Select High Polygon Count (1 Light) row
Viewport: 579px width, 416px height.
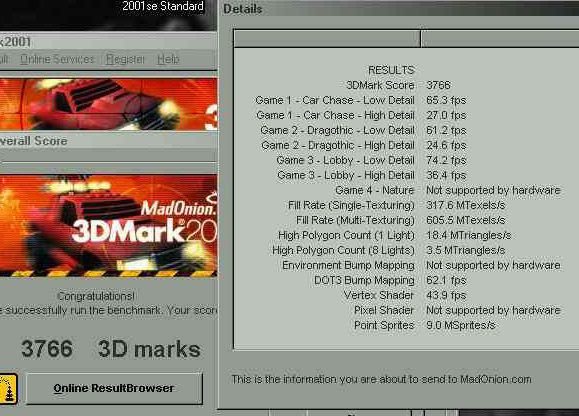[x=394, y=235]
